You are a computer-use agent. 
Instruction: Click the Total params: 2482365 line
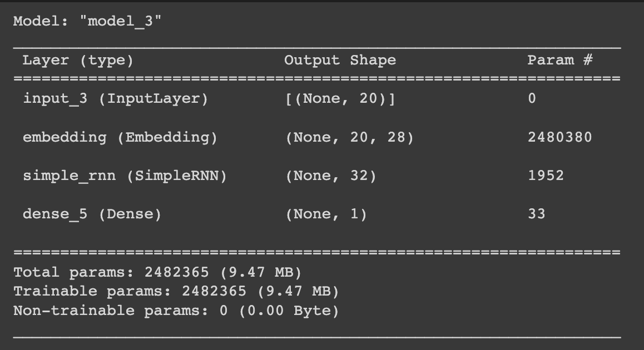click(x=158, y=272)
